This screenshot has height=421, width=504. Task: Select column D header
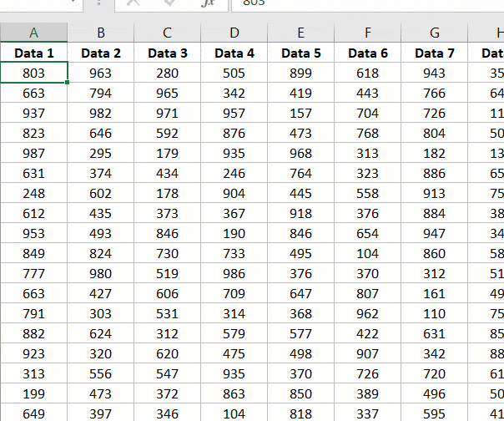coord(234,33)
